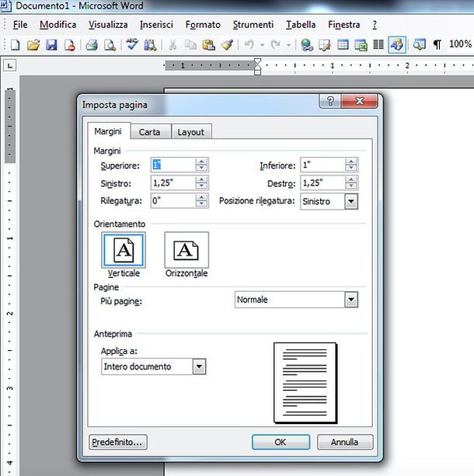Open the Document Map icon
The image size is (474, 476).
click(419, 45)
